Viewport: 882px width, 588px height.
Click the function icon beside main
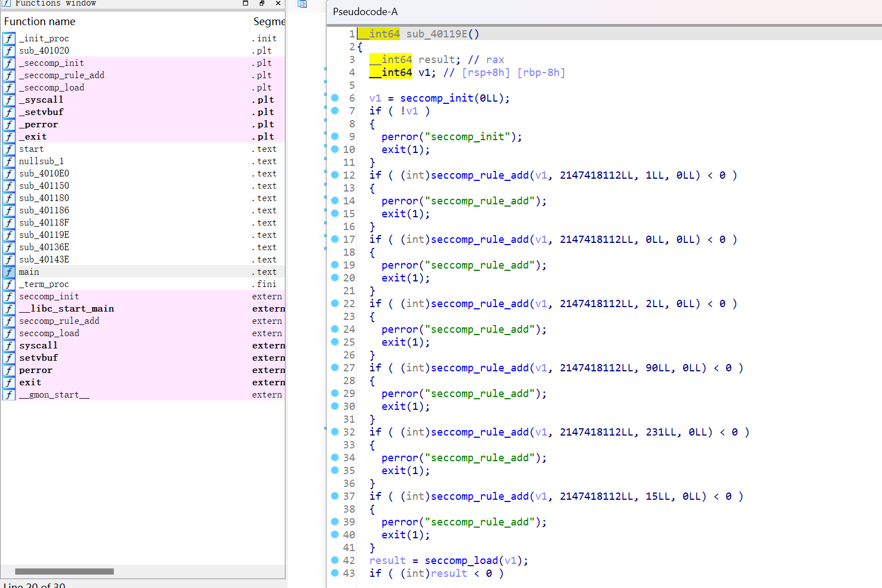(9, 272)
